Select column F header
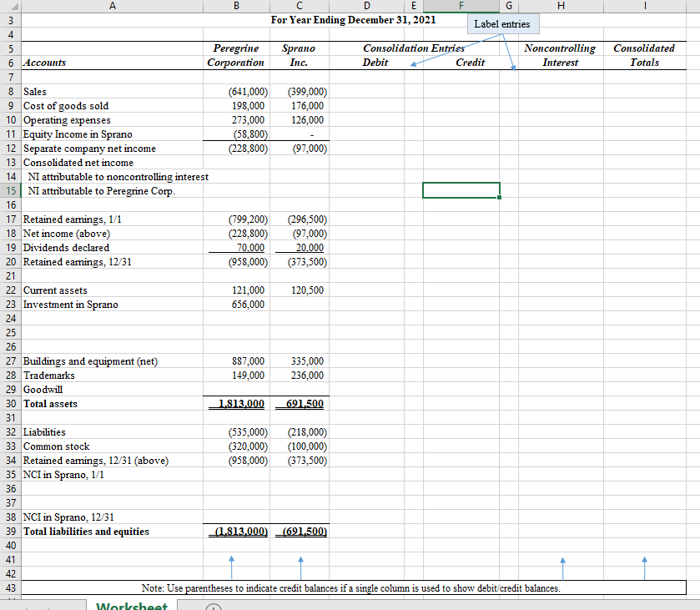Viewport: 700px width, 610px height. coord(461,6)
